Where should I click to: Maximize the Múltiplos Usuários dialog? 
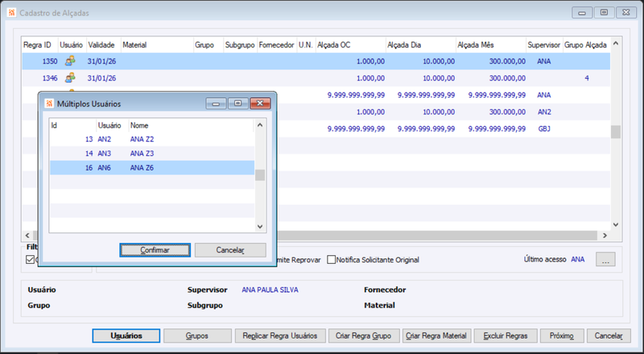click(238, 104)
